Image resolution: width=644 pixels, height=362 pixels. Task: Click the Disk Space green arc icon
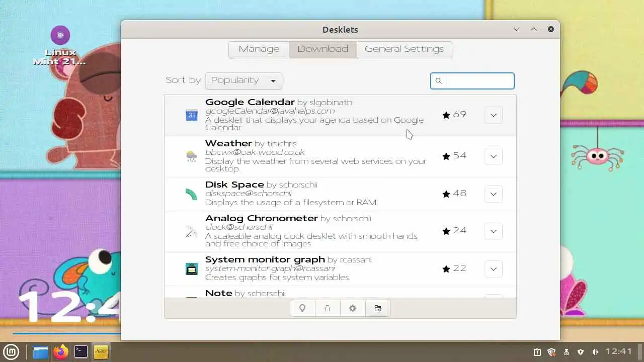pos(192,194)
